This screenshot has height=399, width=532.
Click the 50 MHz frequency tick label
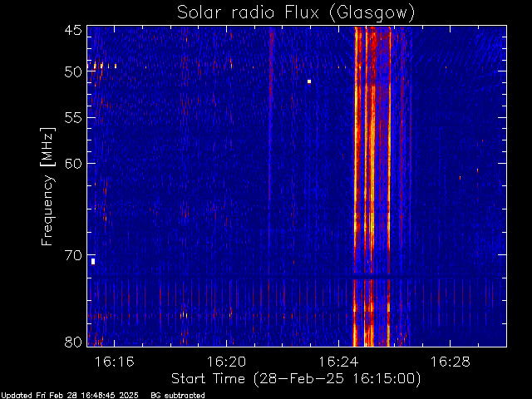point(73,72)
